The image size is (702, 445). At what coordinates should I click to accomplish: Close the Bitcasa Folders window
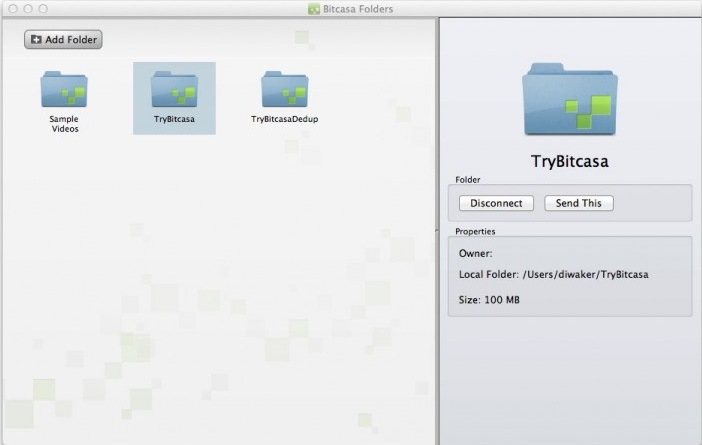click(13, 9)
